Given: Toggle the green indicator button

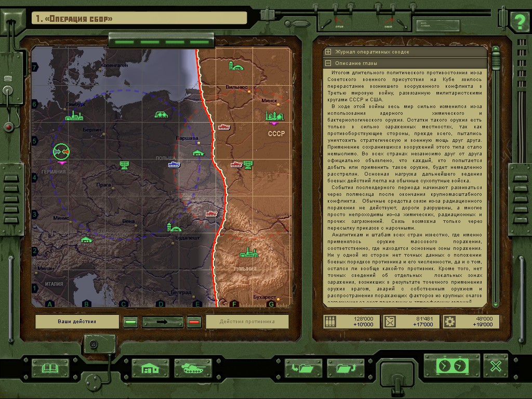Looking at the screenshot, I should click(x=131, y=322).
